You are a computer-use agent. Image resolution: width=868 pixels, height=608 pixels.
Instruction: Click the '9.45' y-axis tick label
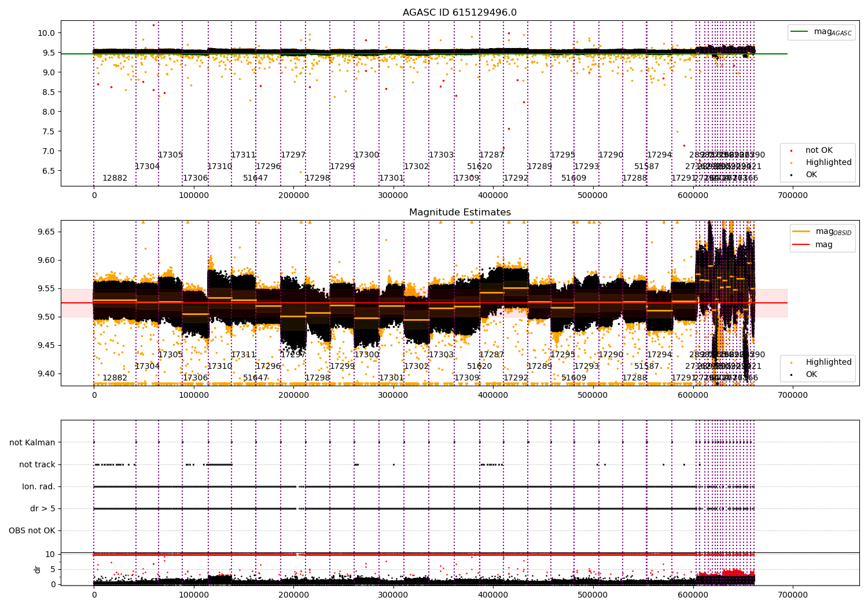(x=46, y=346)
